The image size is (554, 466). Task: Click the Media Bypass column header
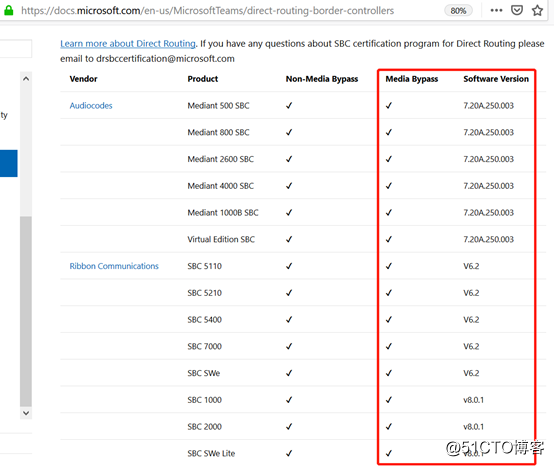(412, 79)
